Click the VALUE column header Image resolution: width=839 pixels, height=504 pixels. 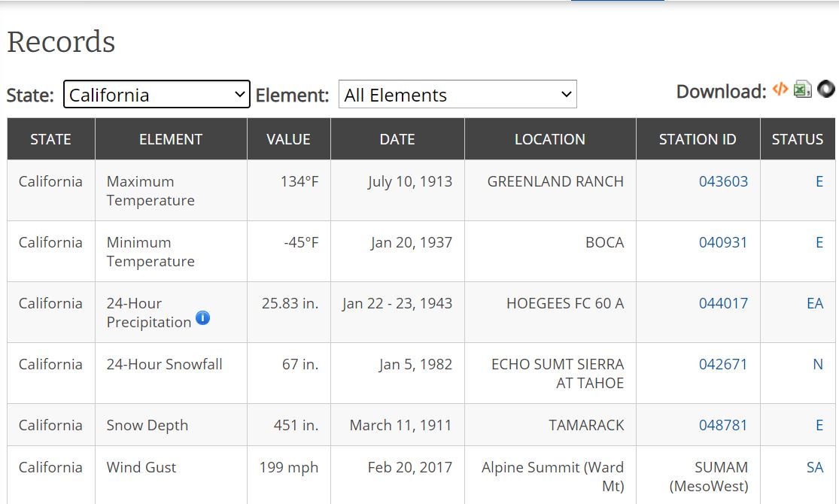click(288, 139)
